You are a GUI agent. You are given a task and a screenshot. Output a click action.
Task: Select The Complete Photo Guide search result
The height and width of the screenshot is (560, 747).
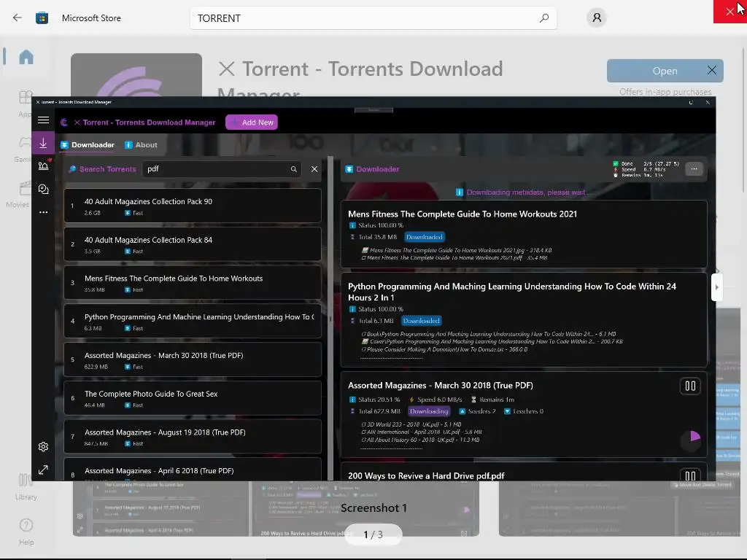pos(193,399)
